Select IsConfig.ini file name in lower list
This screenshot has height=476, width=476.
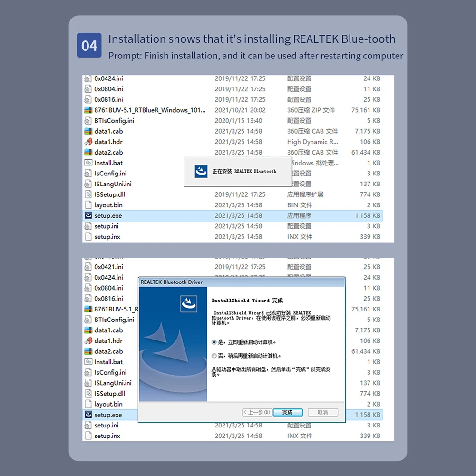110,372
